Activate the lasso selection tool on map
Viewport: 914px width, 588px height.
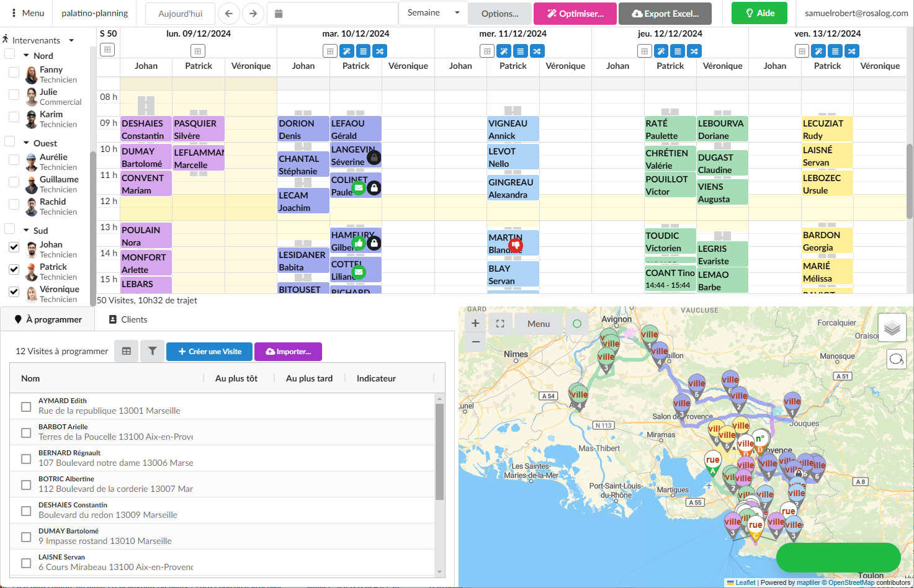pos(896,359)
